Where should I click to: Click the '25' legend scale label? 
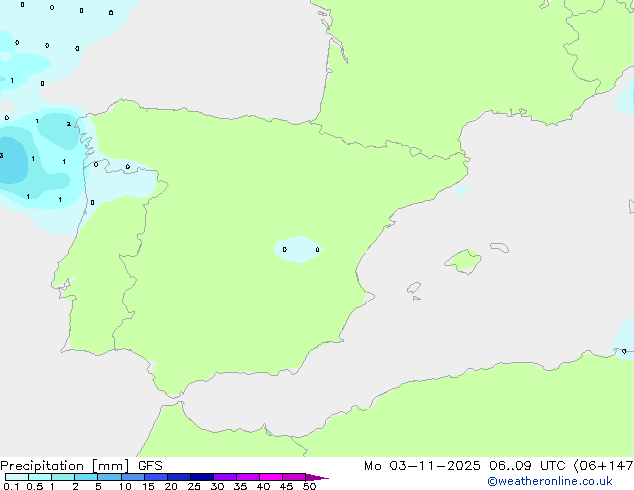194,486
